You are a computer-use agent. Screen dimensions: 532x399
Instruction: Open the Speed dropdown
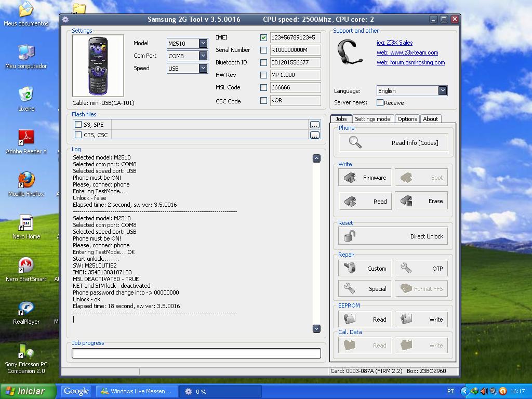pyautogui.click(x=203, y=68)
